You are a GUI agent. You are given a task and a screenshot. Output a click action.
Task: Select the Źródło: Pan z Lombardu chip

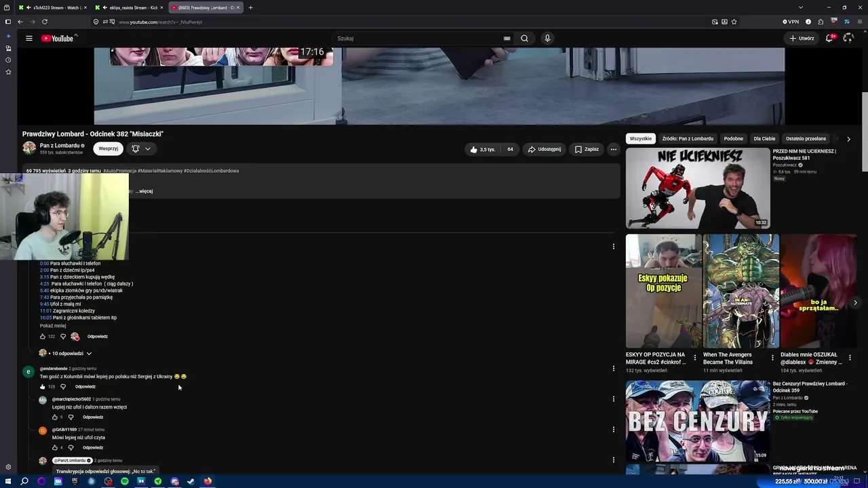tap(688, 139)
